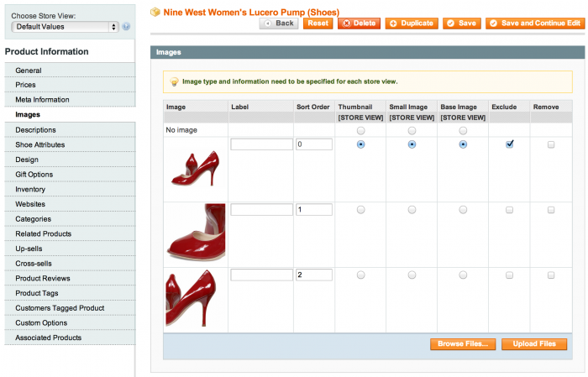
Task: Open Customers Tagged Product tab
Action: pos(70,308)
